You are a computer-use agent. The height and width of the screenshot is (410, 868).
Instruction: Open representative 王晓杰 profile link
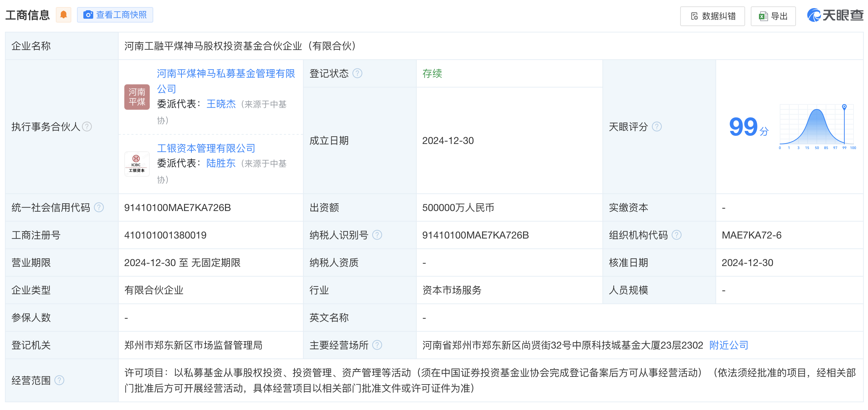[221, 104]
